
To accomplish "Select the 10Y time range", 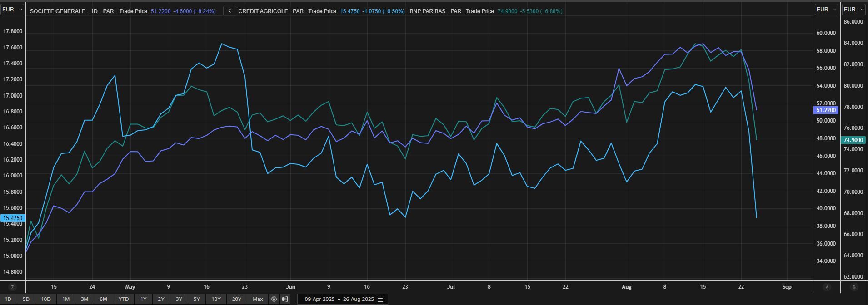I will tap(216, 299).
